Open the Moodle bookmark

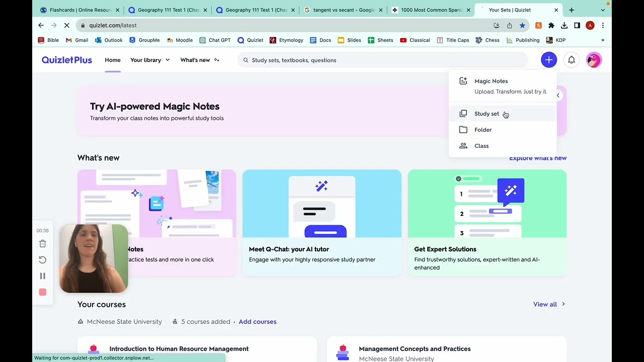coord(180,40)
